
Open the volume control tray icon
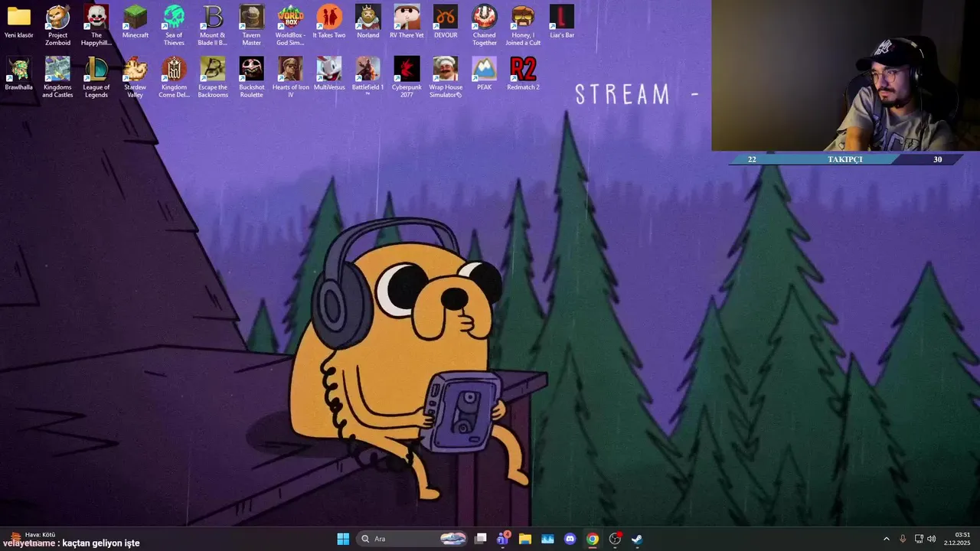(x=931, y=539)
